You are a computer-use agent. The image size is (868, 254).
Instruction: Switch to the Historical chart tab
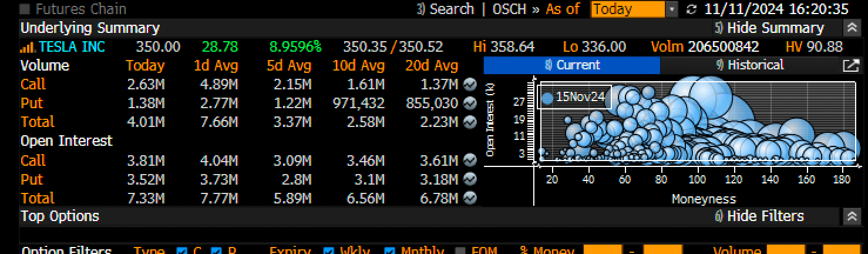coord(750,65)
